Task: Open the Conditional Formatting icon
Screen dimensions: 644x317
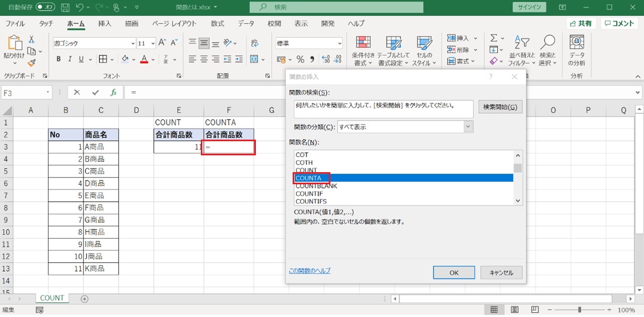Action: click(x=363, y=51)
